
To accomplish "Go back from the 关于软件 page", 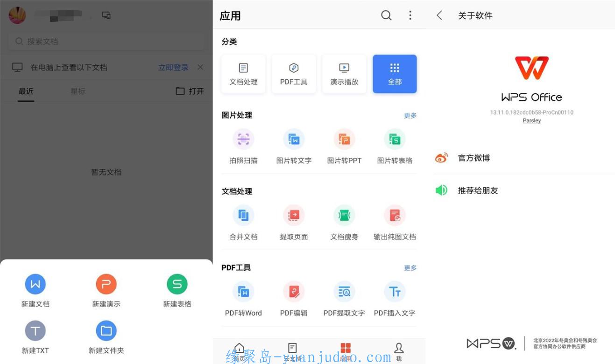I will click(439, 15).
